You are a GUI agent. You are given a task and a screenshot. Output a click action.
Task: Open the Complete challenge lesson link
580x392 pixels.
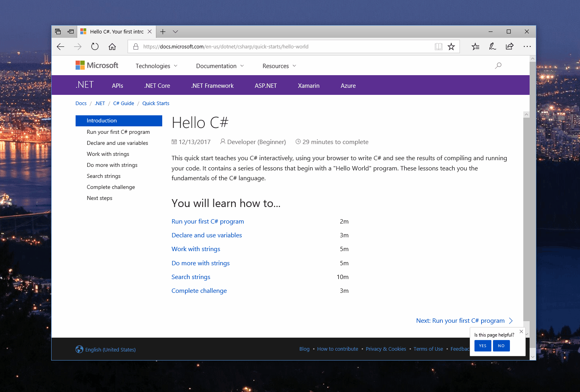(199, 291)
